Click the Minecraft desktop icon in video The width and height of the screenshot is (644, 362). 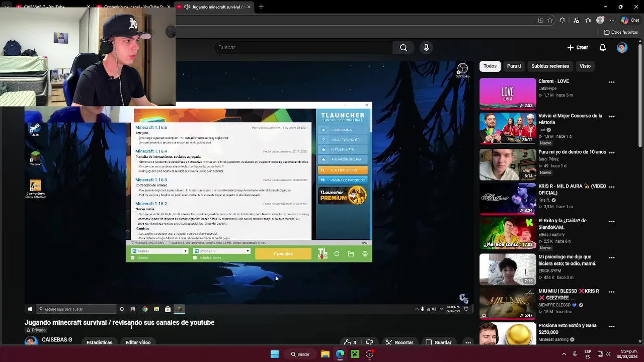[x=35, y=158]
